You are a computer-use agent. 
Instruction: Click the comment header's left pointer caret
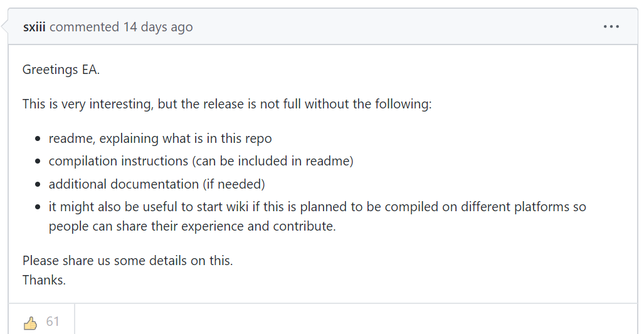tap(5, 27)
